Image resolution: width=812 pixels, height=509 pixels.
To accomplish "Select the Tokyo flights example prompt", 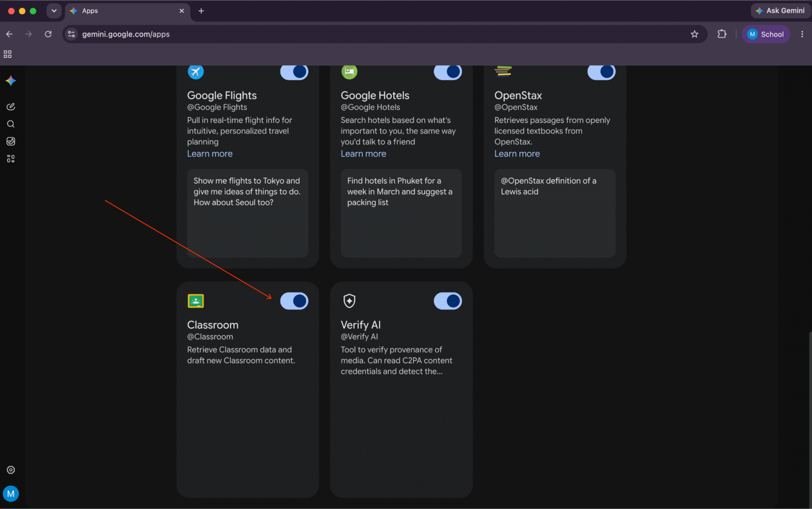I will 248,213.
